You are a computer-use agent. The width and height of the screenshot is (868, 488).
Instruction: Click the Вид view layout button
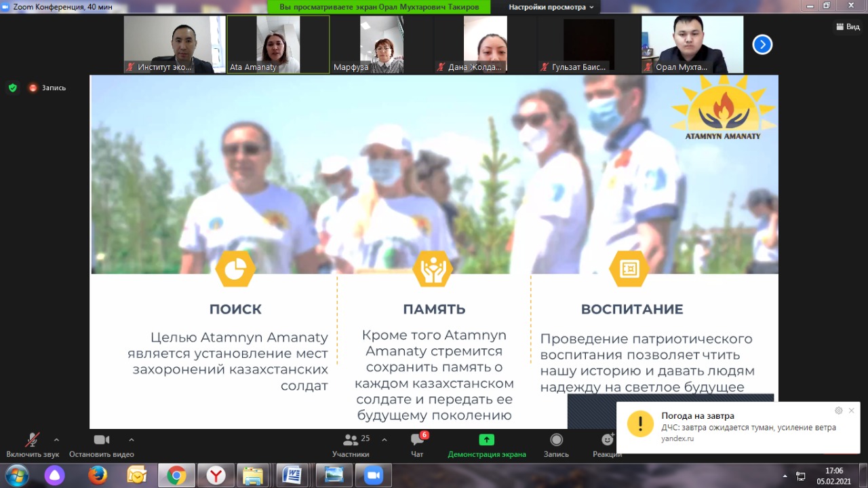848,26
